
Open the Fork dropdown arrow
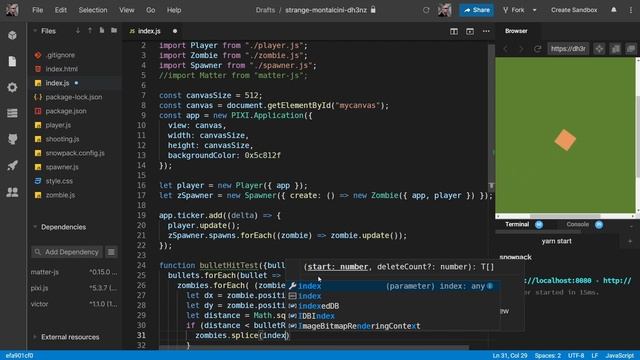click(534, 10)
